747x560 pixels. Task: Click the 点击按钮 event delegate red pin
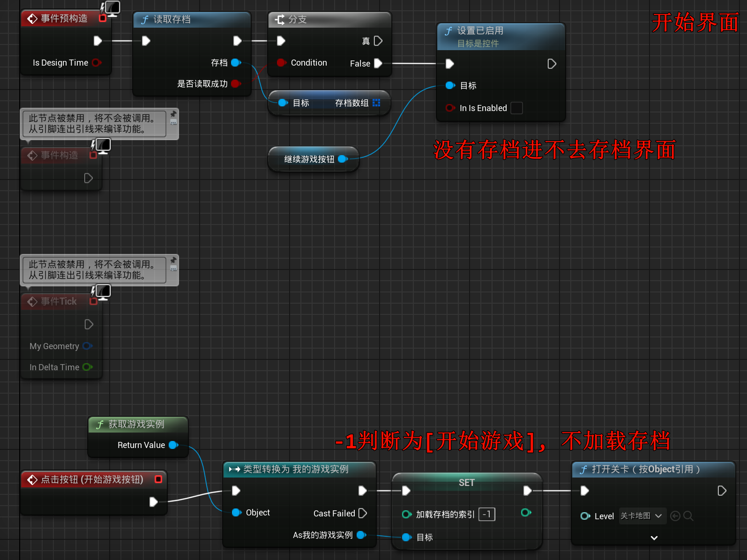(x=158, y=479)
